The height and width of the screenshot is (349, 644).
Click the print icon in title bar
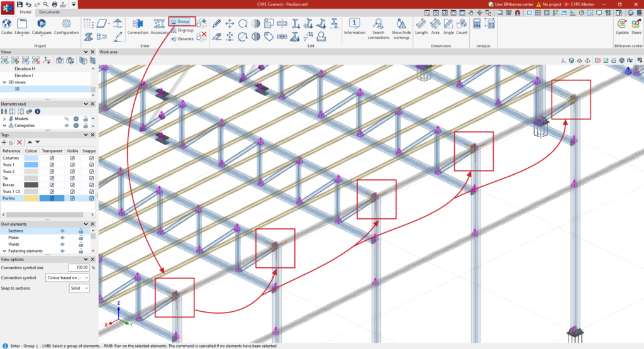click(x=54, y=4)
